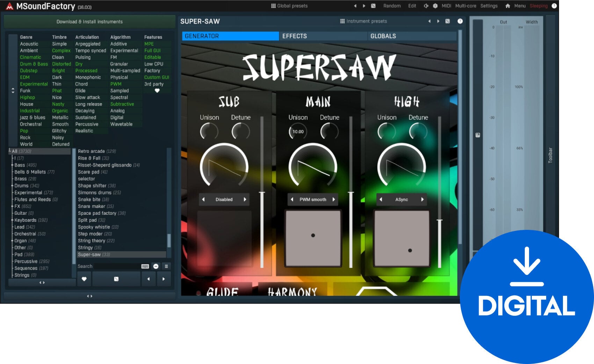Click the heart favorite button below Search
This screenshot has height=364, width=594.
point(84,279)
